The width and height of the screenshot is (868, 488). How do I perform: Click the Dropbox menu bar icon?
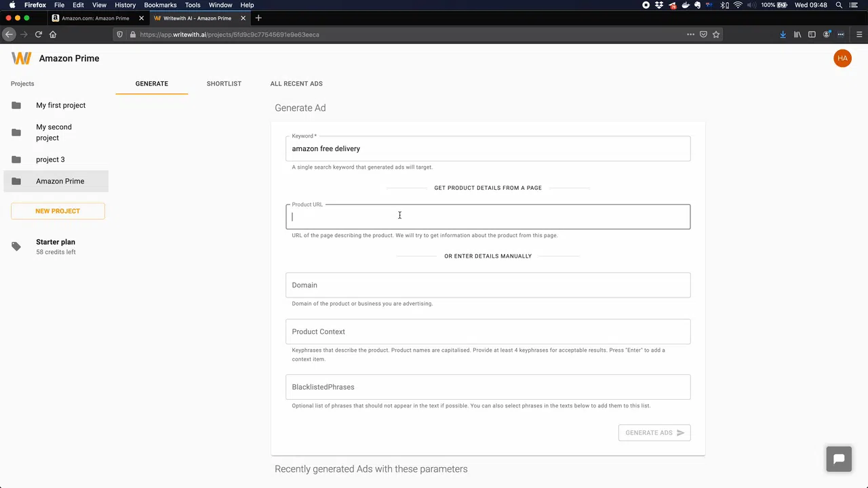point(659,5)
